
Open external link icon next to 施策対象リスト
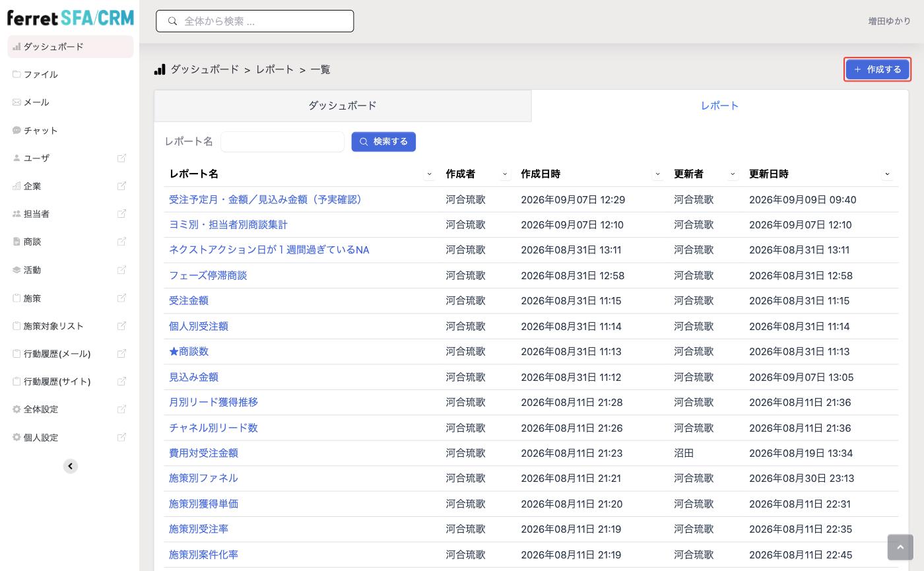[121, 326]
